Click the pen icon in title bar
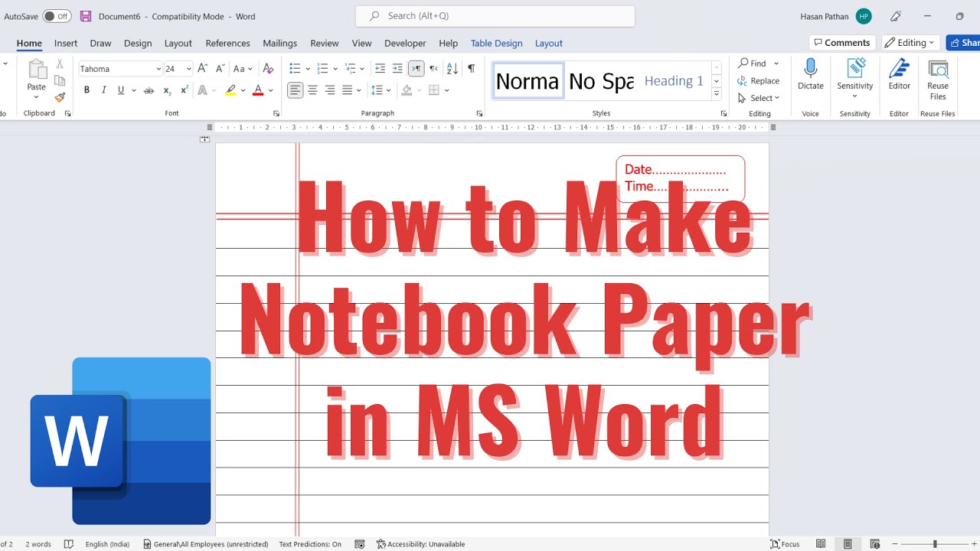 (x=896, y=16)
